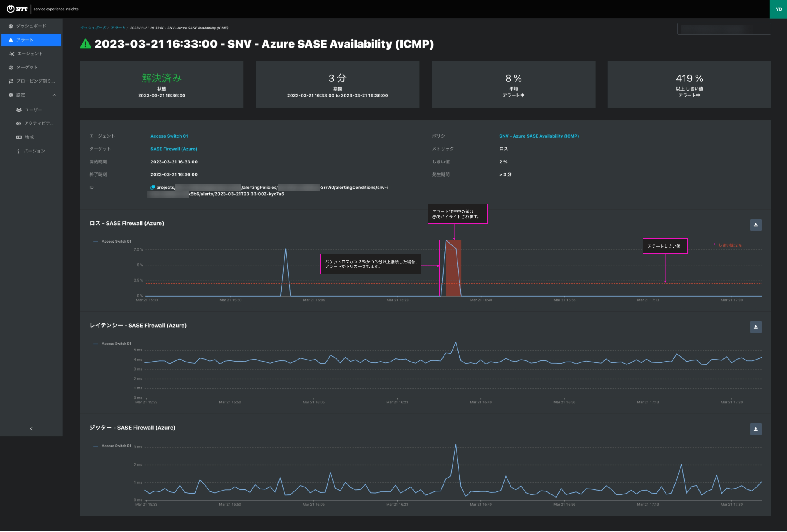This screenshot has width=787, height=532.
Task: Open ユーザー under settings
Action: pyautogui.click(x=34, y=110)
